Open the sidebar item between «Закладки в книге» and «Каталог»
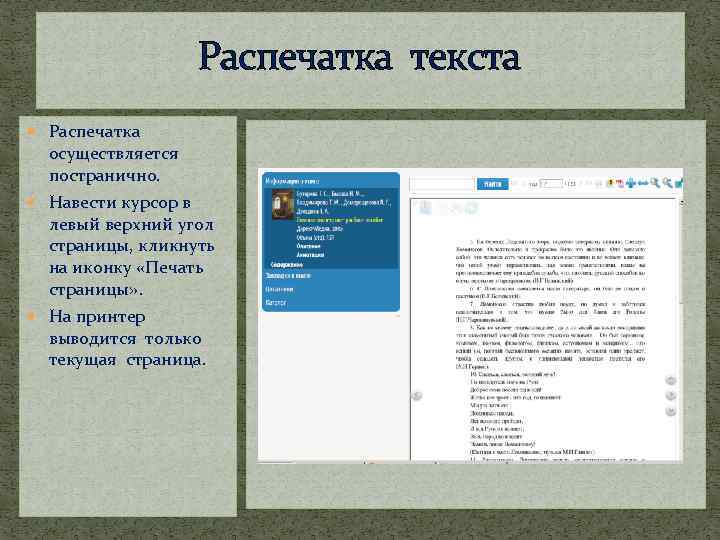The height and width of the screenshot is (540, 720). [x=280, y=289]
